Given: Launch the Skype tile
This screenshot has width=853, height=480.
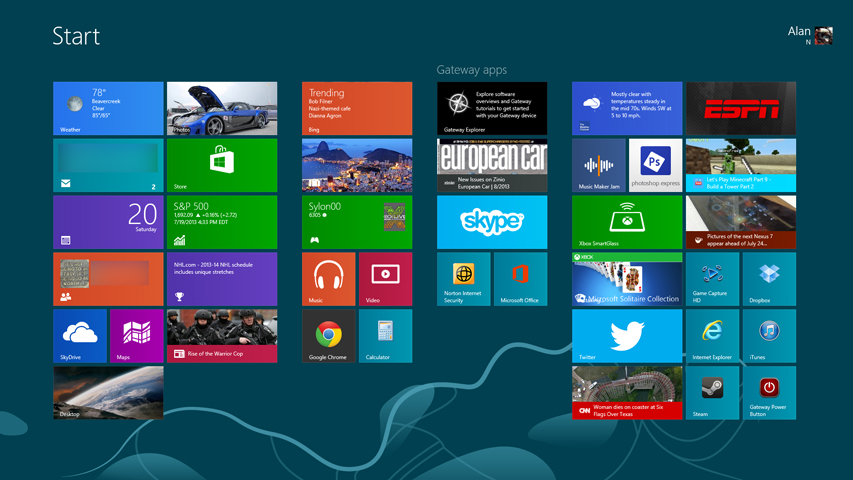Looking at the screenshot, I should (492, 222).
